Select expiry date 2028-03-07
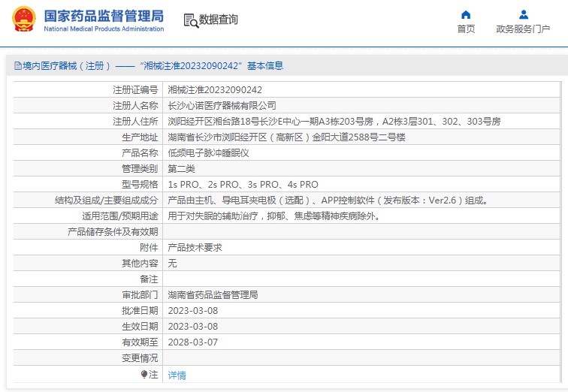 (x=193, y=342)
